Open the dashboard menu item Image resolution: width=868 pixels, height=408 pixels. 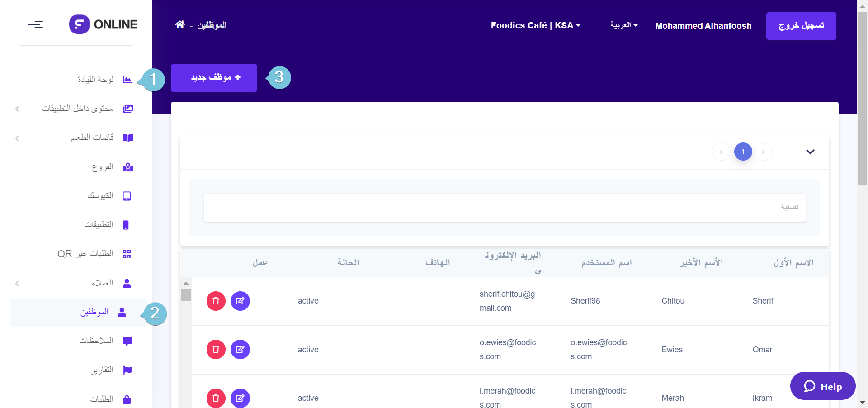tap(104, 80)
